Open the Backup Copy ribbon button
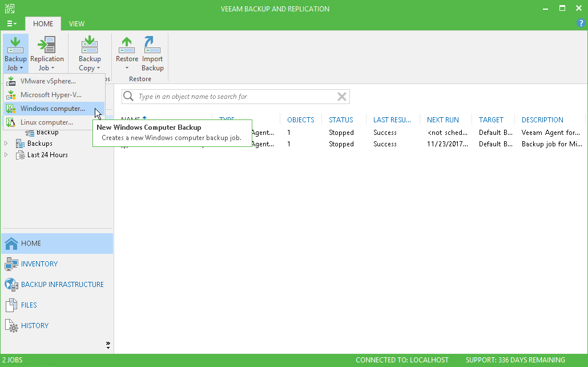 90,53
